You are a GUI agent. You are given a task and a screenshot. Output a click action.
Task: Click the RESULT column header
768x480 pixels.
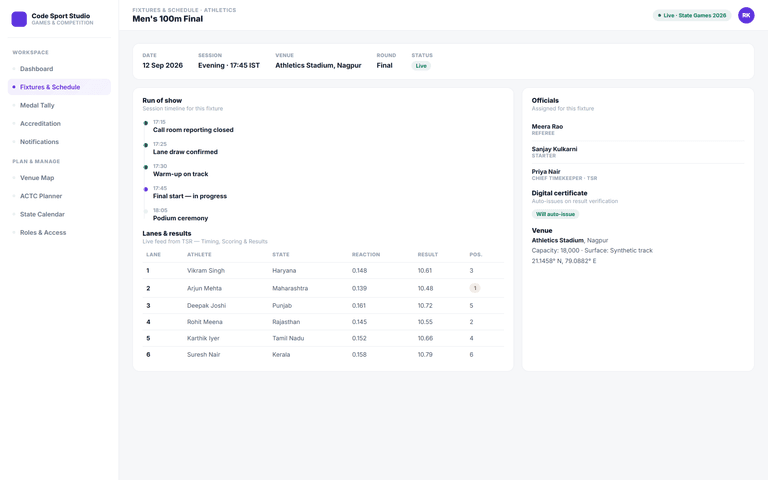(428, 254)
